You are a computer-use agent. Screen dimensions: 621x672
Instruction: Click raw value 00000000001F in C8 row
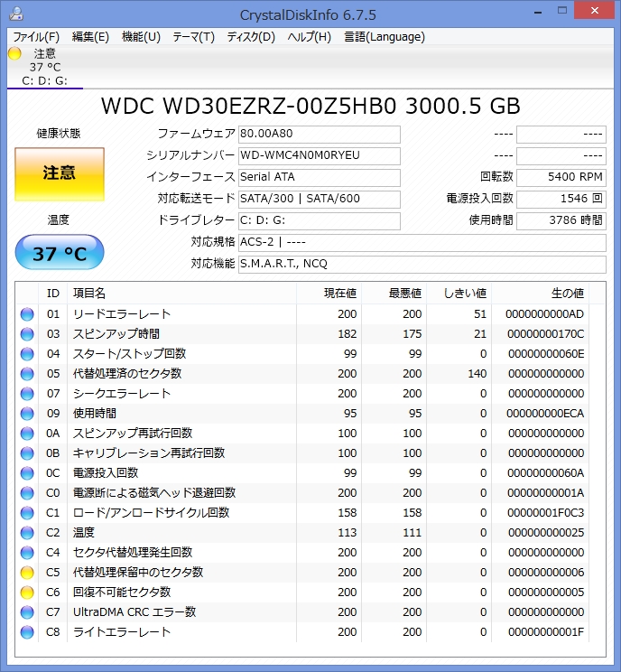[x=546, y=631]
